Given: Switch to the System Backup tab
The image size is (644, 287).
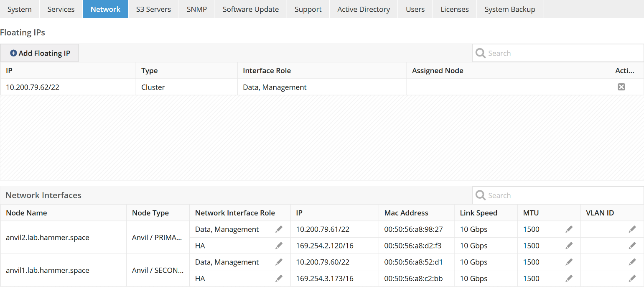Looking at the screenshot, I should point(510,9).
